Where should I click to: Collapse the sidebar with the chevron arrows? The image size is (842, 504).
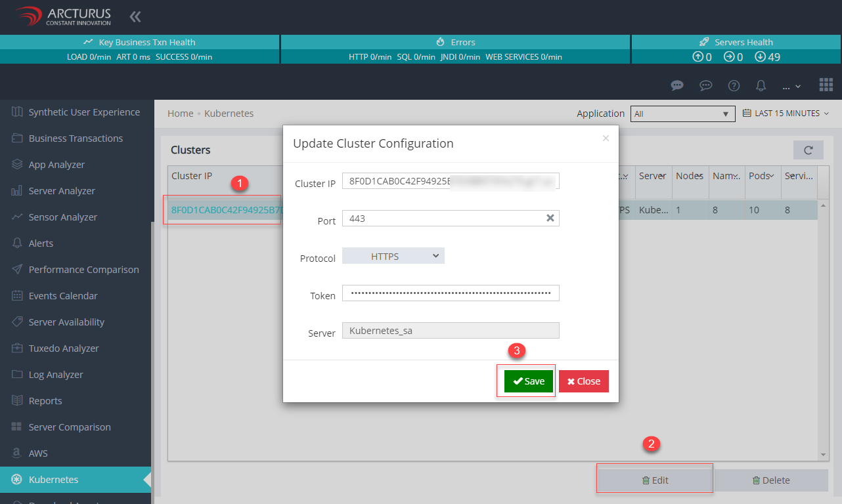coord(135,16)
